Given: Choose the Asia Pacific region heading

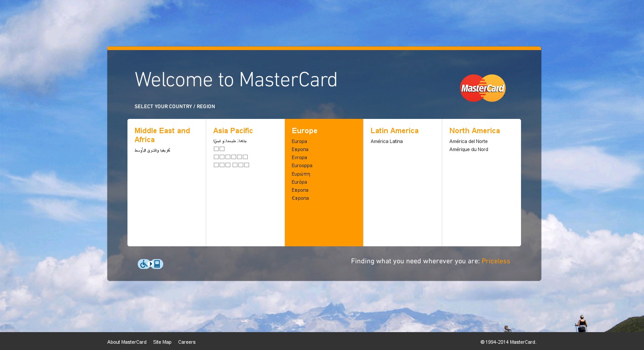Looking at the screenshot, I should pyautogui.click(x=233, y=131).
